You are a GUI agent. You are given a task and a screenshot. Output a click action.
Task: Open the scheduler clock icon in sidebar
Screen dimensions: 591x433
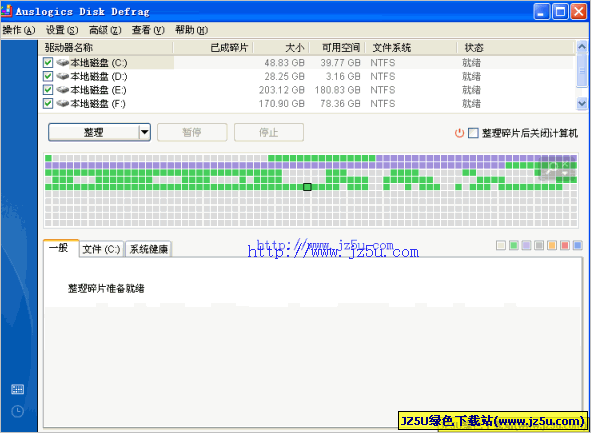click(x=17, y=411)
